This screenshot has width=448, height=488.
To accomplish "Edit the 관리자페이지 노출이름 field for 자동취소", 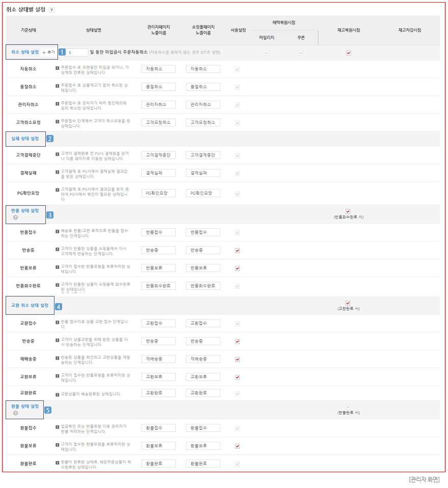I will click(x=158, y=69).
